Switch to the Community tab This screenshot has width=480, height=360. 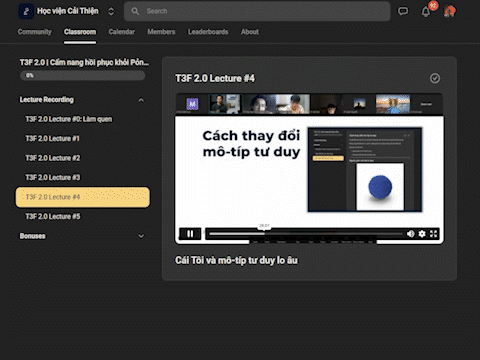point(35,32)
